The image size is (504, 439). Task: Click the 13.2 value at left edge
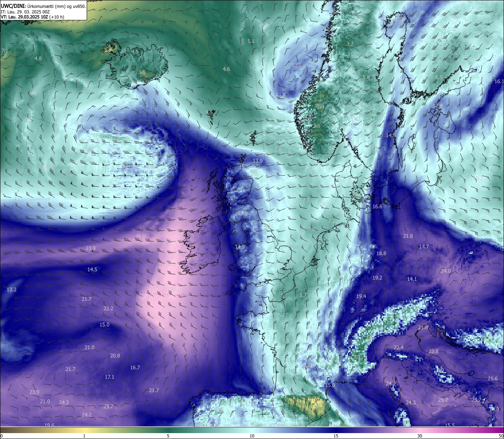pyautogui.click(x=11, y=289)
